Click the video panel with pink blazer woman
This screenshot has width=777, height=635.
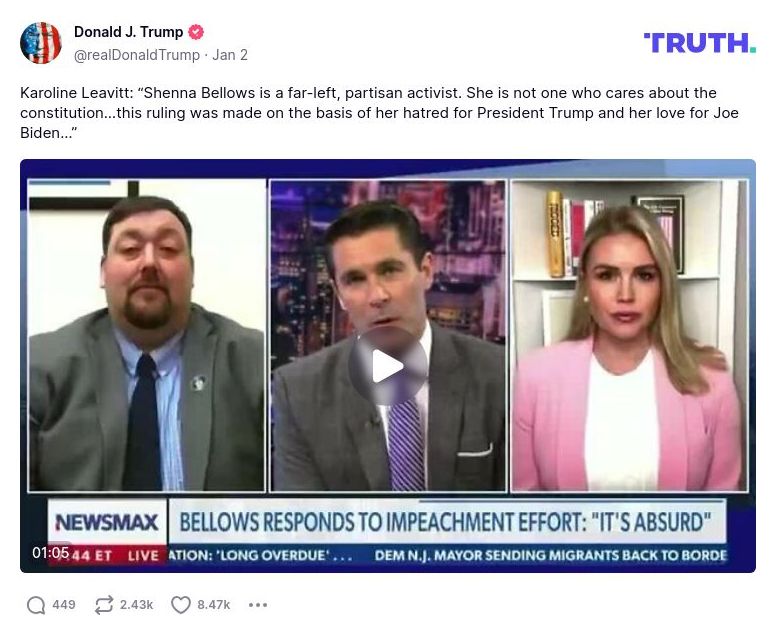click(x=629, y=336)
